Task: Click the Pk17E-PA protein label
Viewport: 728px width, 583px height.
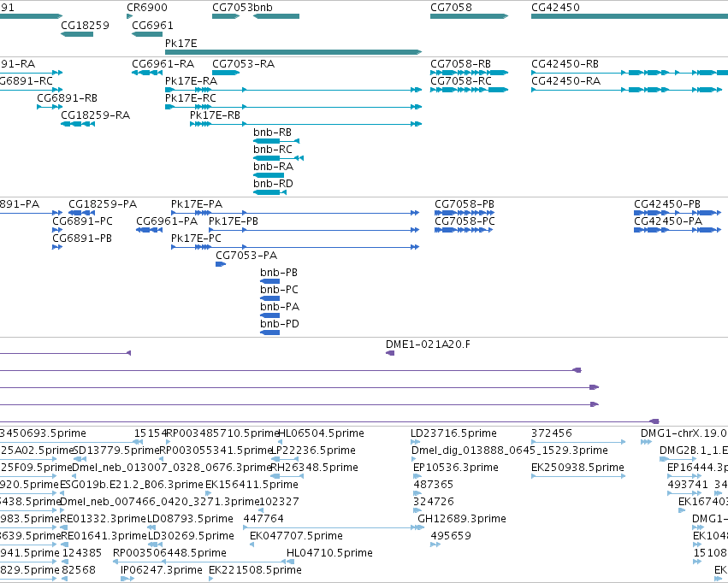Action: 197,204
